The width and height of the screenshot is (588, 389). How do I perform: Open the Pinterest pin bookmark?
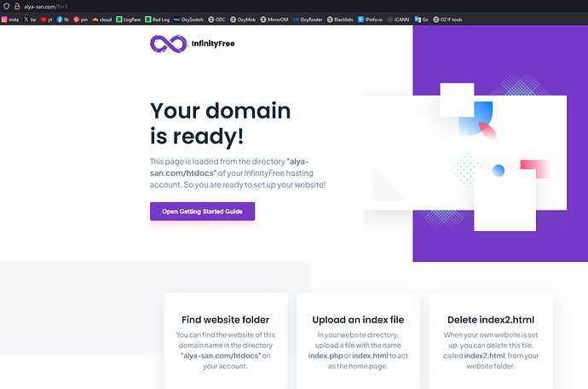coord(81,20)
